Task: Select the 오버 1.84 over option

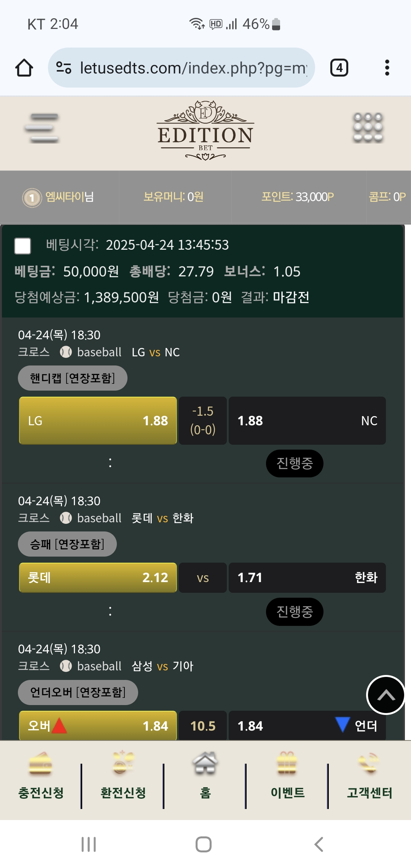Action: 98,726
